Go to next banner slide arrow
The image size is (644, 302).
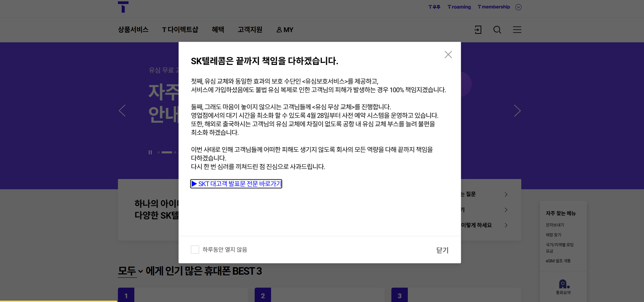pyautogui.click(x=517, y=110)
